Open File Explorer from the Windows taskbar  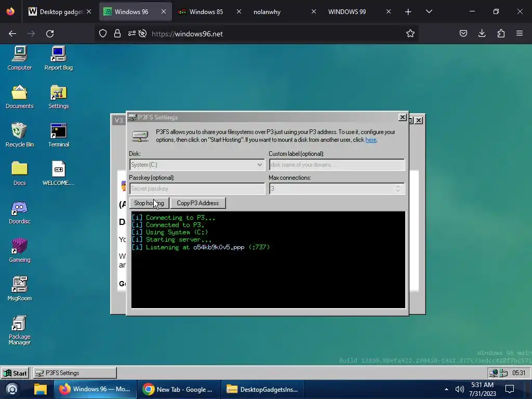(41, 389)
